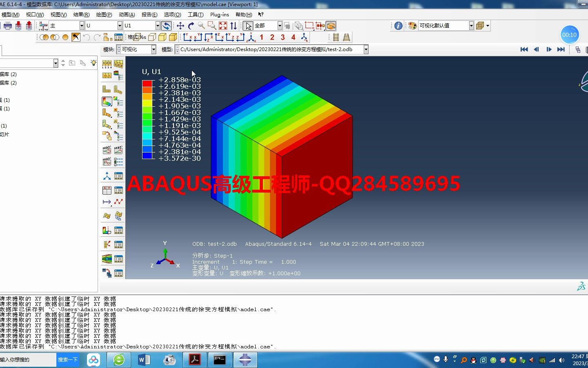Viewport: 588px width, 368px height.
Task: Select the Pan view tool
Action: pos(180,26)
